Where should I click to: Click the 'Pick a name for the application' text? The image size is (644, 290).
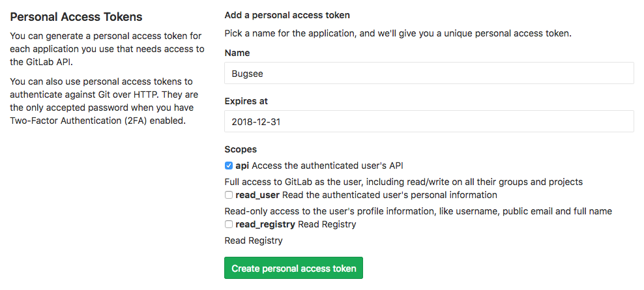398,33
